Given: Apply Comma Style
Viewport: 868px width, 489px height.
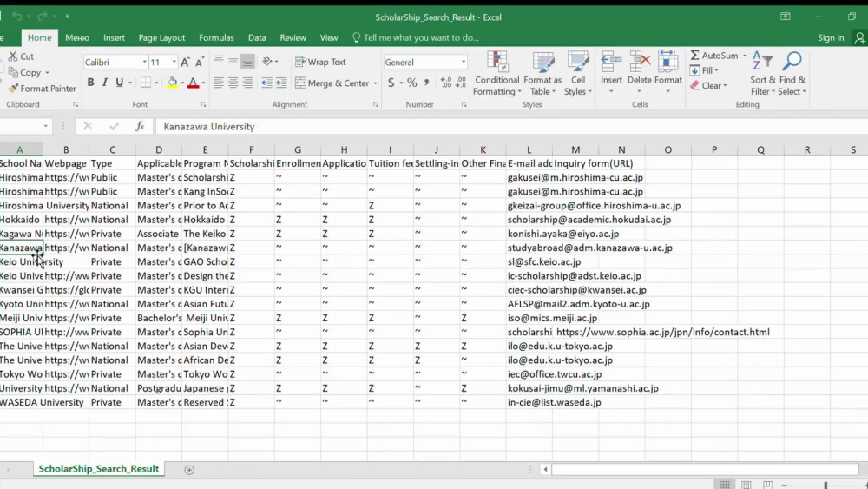Looking at the screenshot, I should point(426,83).
